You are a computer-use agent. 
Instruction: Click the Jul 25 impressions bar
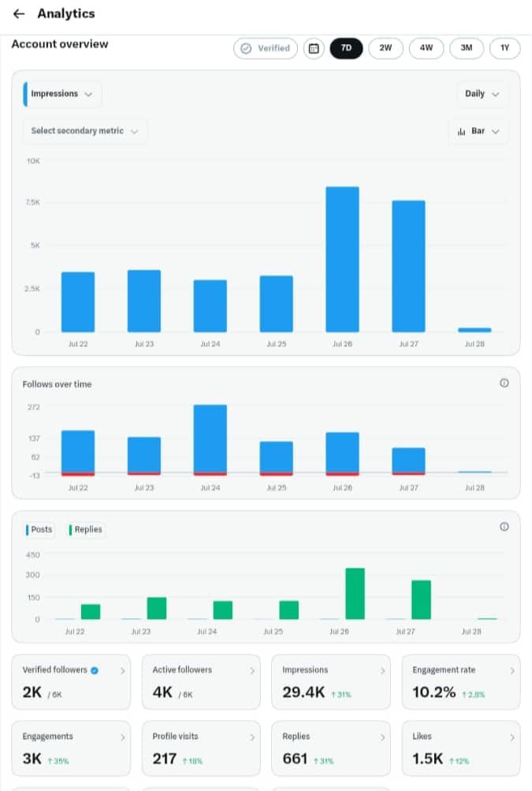click(x=277, y=304)
